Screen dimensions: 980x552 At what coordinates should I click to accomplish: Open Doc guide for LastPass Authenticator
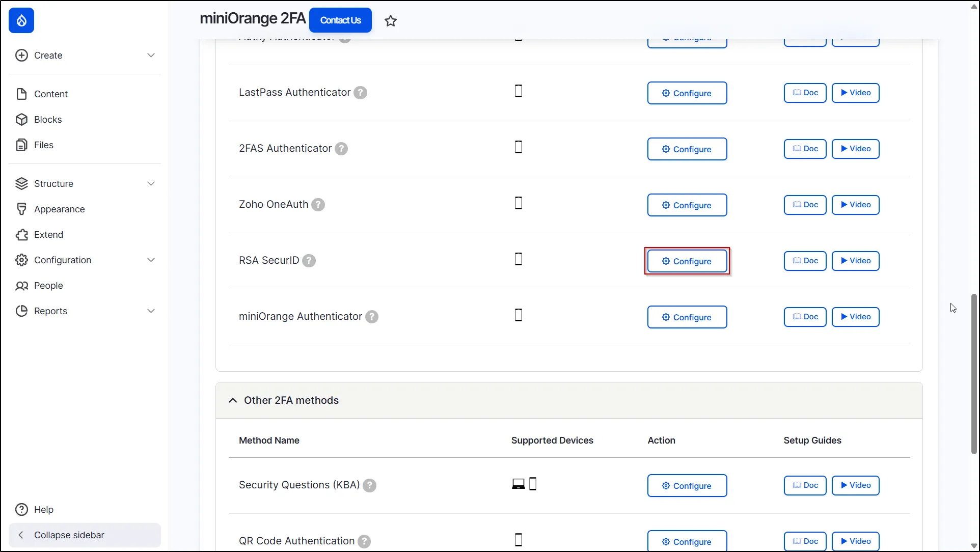(805, 93)
